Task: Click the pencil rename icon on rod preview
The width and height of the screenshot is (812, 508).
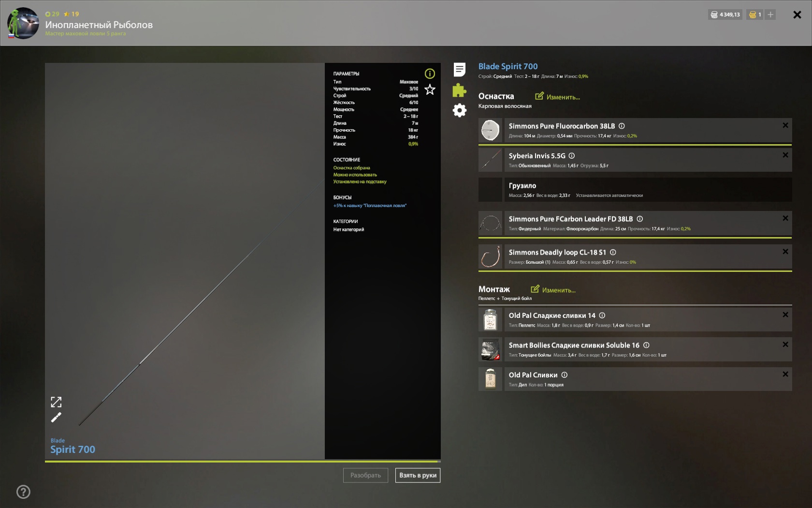Action: point(56,417)
